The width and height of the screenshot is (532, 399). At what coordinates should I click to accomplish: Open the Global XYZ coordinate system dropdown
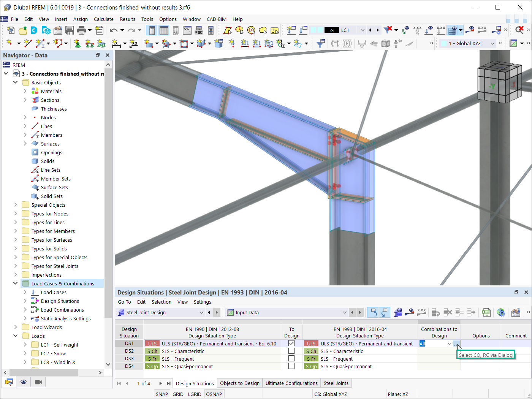pyautogui.click(x=492, y=43)
